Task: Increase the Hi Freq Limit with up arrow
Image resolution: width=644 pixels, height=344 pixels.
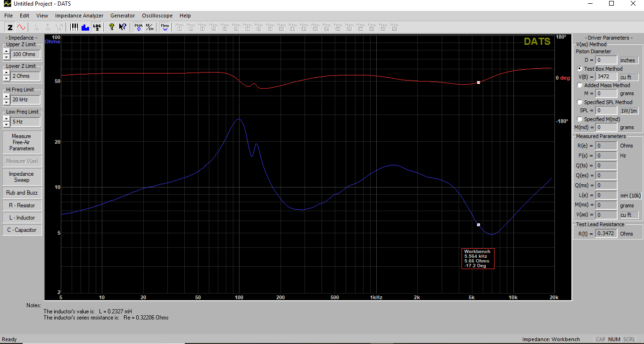Action: pos(7,97)
